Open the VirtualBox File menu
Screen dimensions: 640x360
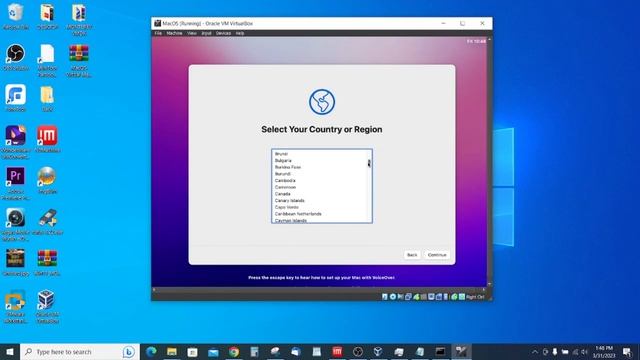[158, 33]
